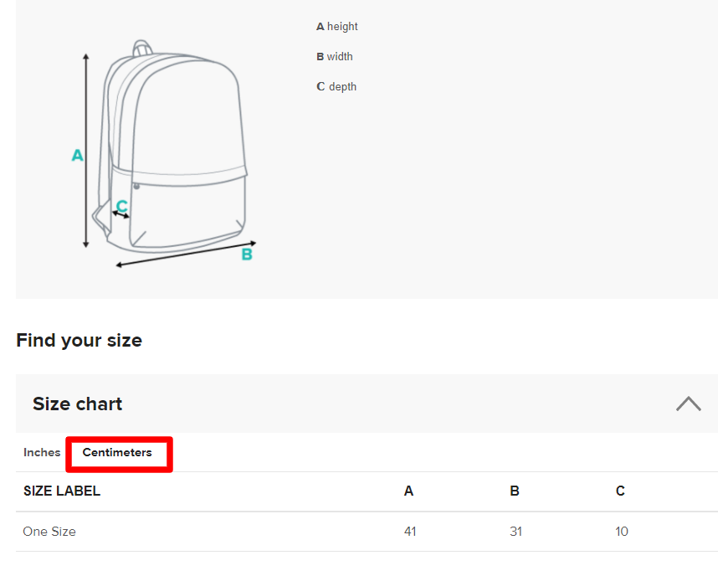Select the One Size row label
The height and width of the screenshot is (576, 728).
click(49, 532)
